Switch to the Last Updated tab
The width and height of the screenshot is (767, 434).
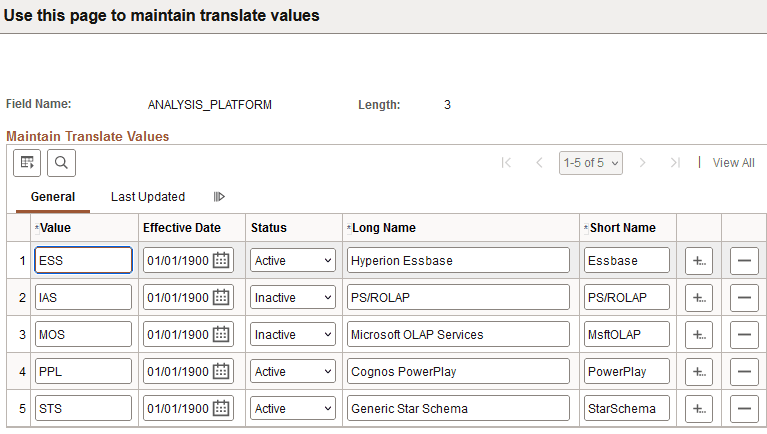[x=148, y=197]
